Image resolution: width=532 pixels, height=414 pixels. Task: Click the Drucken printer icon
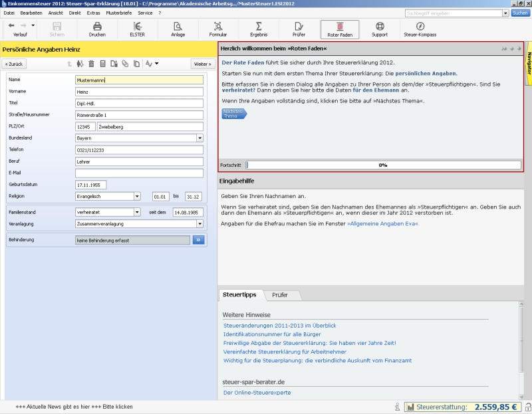97,26
